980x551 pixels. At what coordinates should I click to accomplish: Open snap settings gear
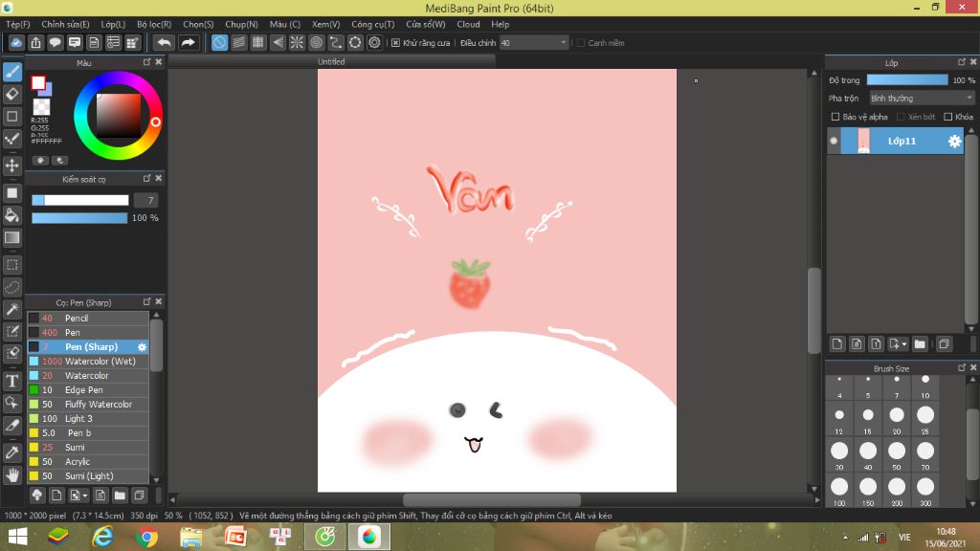click(x=374, y=42)
